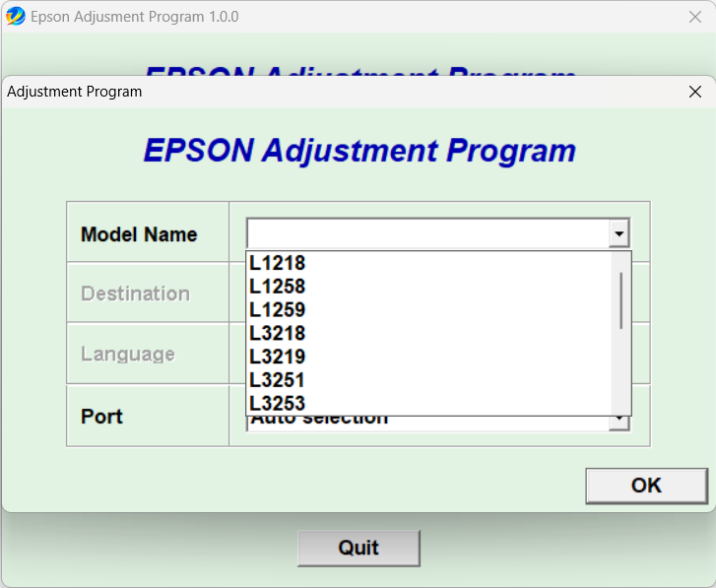Select L3218 printer model
The image size is (716, 588).
click(x=278, y=333)
